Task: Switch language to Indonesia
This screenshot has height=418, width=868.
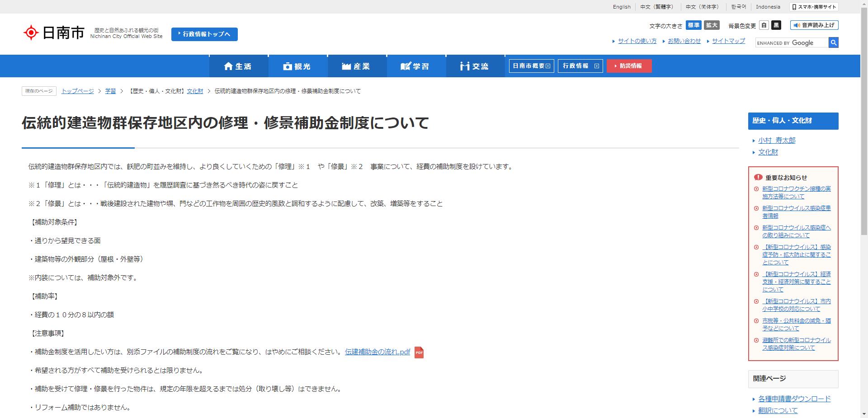Action: pyautogui.click(x=768, y=7)
